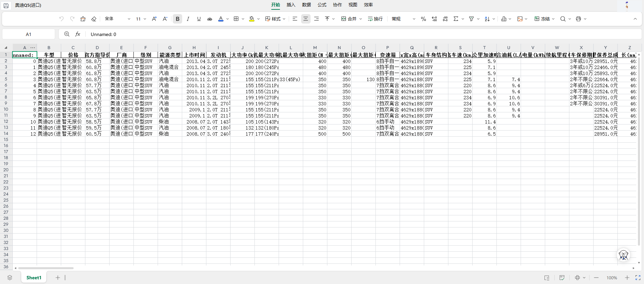This screenshot has width=644, height=284.
Task: Align text to the right
Action: point(316,19)
